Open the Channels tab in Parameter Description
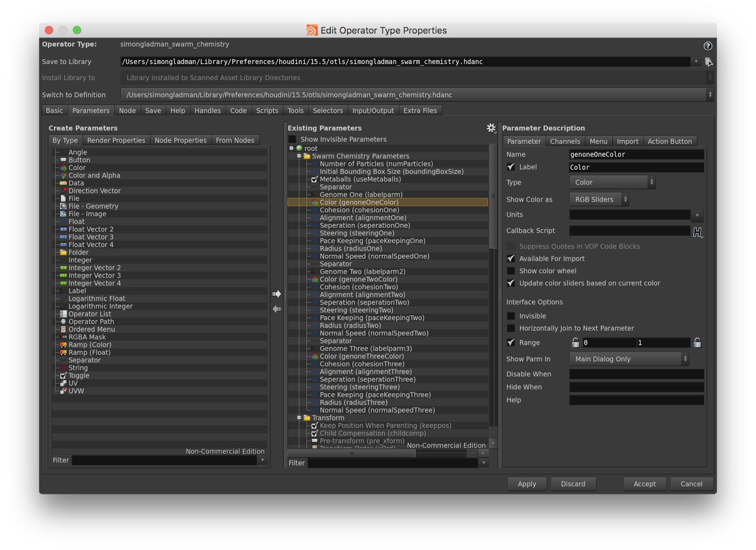Screen dimensions: 756x550 [x=565, y=141]
